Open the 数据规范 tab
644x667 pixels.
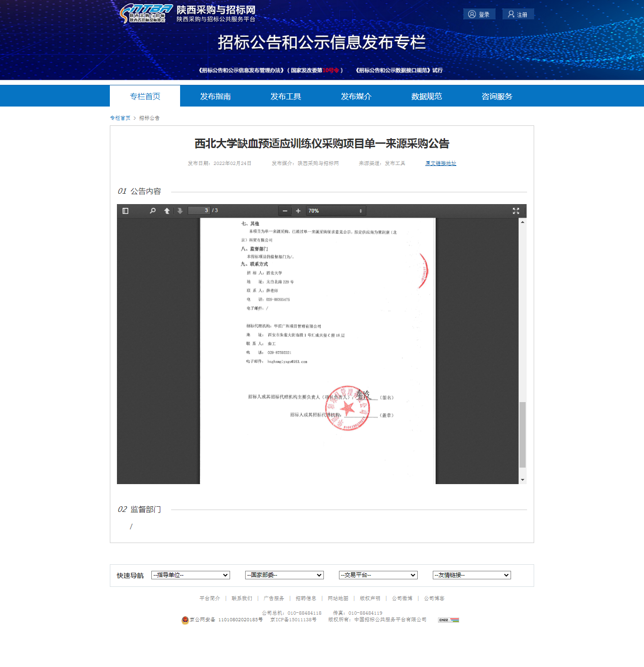click(426, 96)
